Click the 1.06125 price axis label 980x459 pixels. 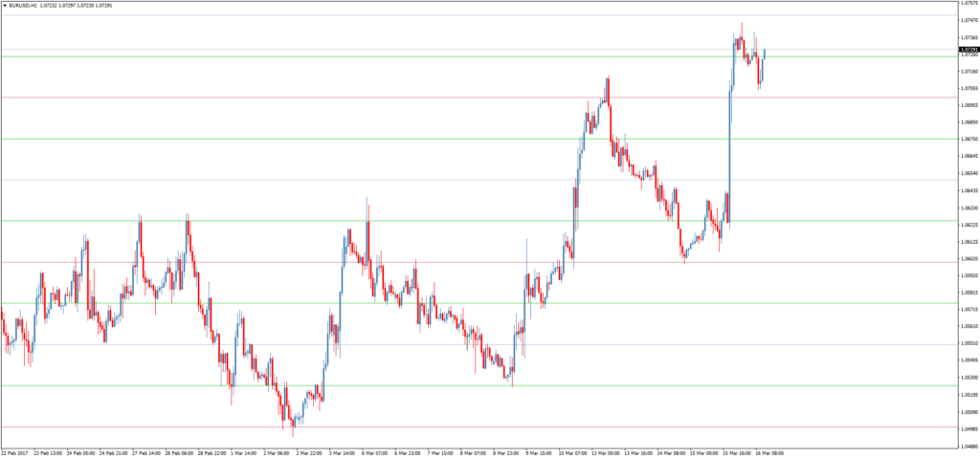pos(969,242)
